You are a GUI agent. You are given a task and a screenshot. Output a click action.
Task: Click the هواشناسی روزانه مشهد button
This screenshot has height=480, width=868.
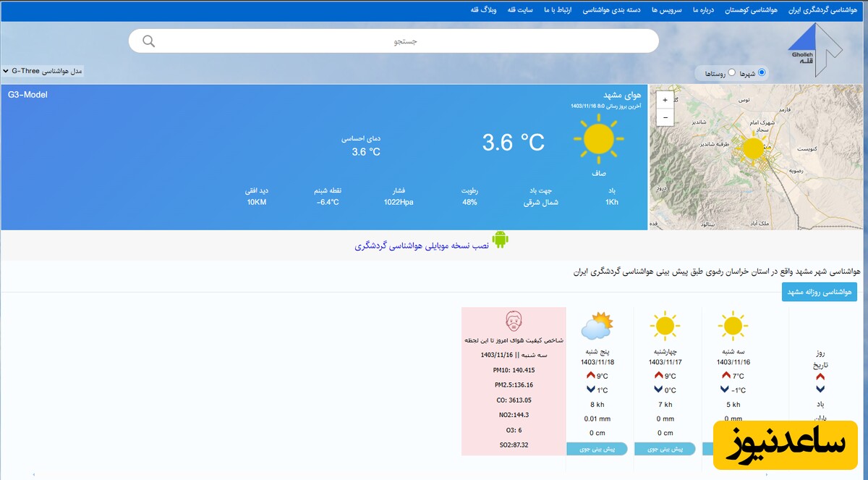pos(819,292)
